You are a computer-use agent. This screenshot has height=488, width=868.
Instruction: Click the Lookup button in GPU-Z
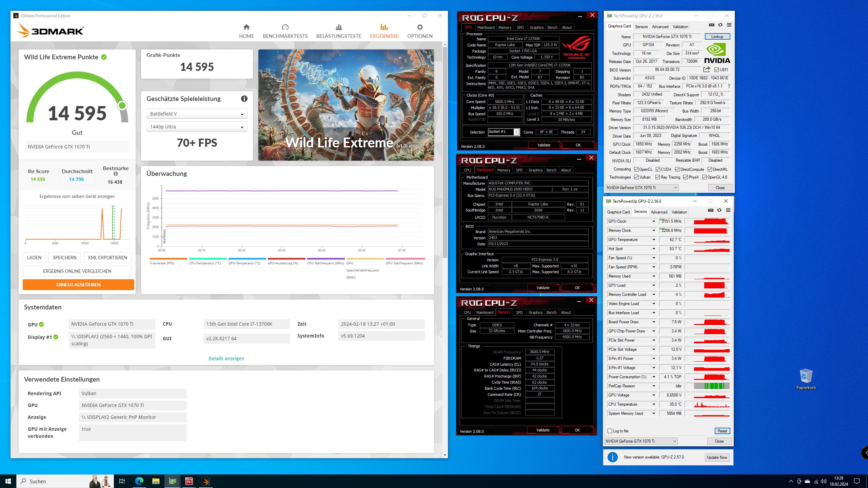click(717, 37)
